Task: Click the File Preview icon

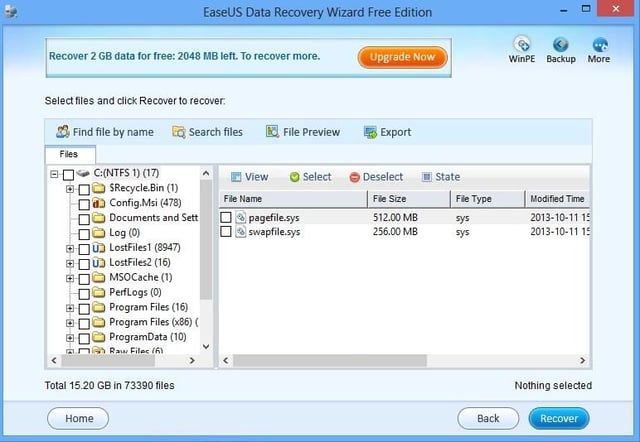Action: pos(272,131)
